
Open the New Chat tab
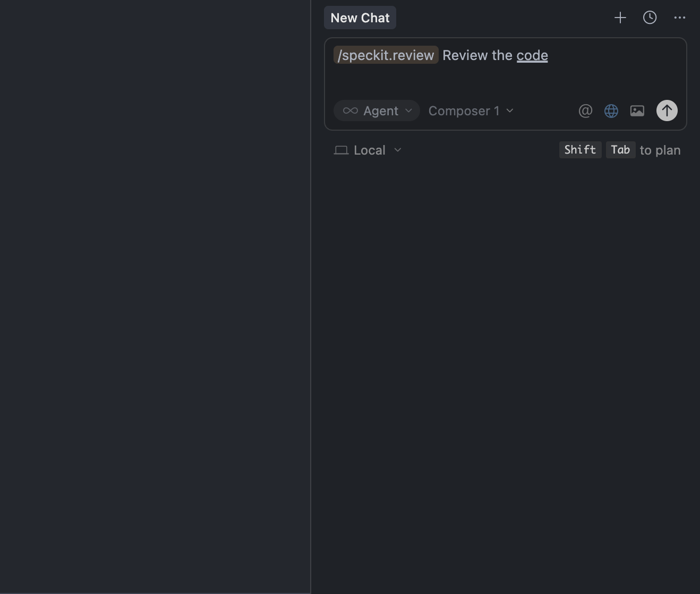click(x=360, y=18)
